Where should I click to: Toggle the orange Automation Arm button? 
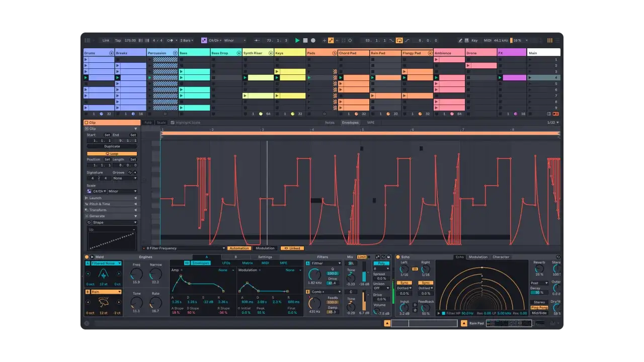click(x=331, y=40)
